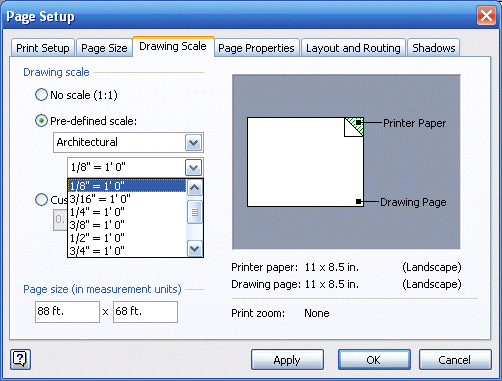Screen dimensions: 502x381
Task: Open the Shadows tab
Action: coord(433,48)
